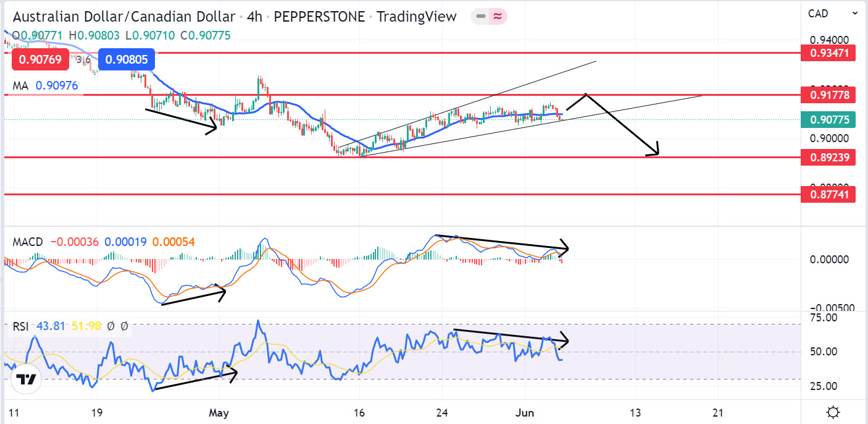The height and width of the screenshot is (424, 868).
Task: Select the RSI indicator legend
Action: pos(21,326)
